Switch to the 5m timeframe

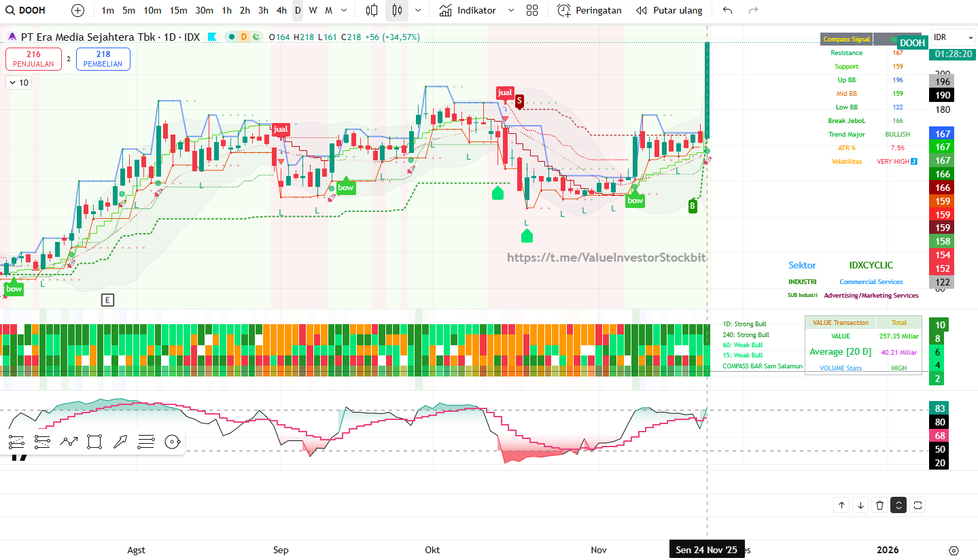(x=128, y=10)
